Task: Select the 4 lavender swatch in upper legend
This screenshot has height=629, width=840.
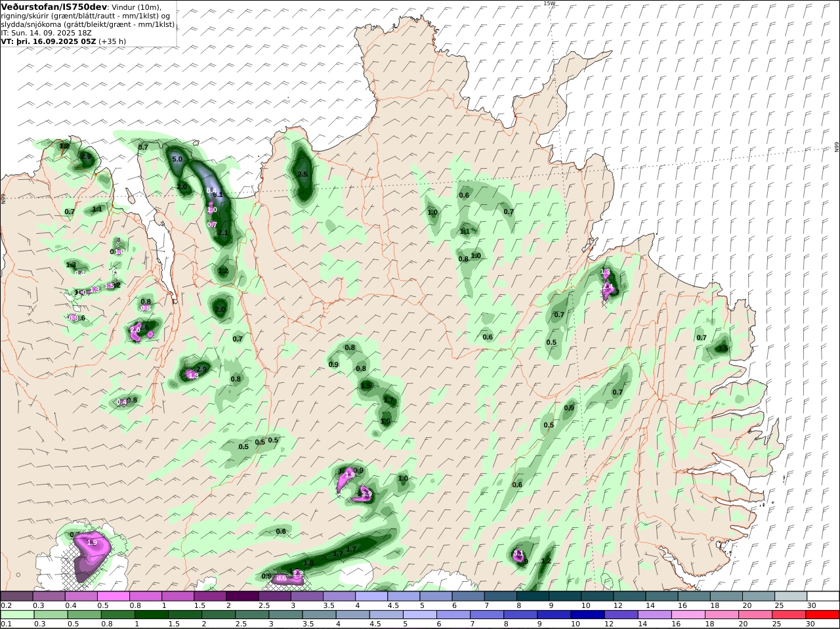Action: (371, 596)
